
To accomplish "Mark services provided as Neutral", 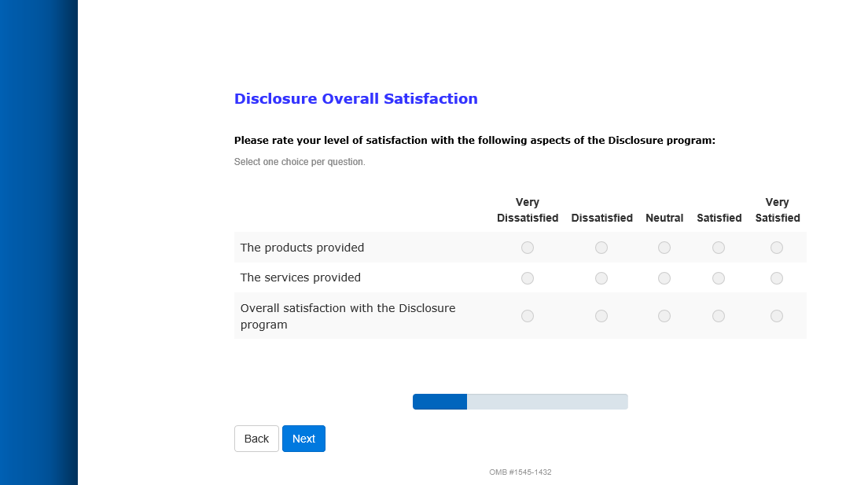I will (664, 278).
